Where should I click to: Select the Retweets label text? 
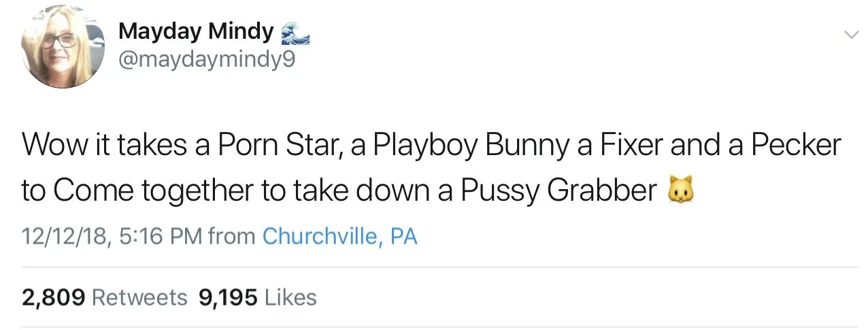[139, 297]
